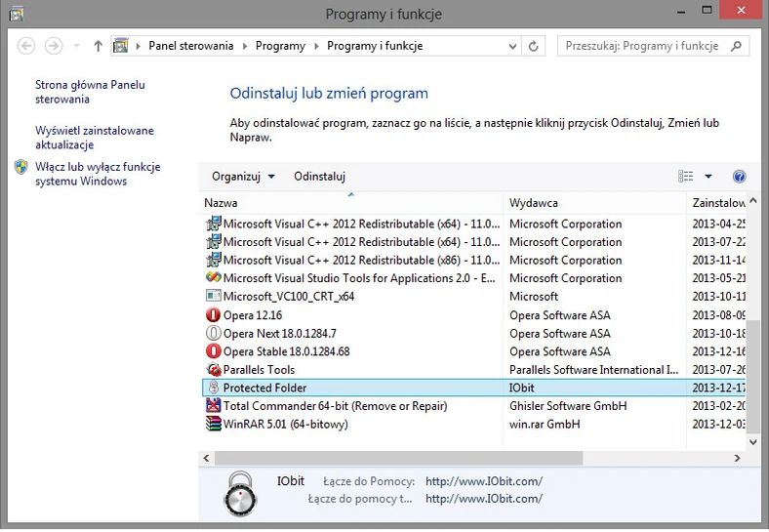Screen dimensions: 769x532
Task: Open the Organizuj dropdown menu
Action: [x=243, y=177]
